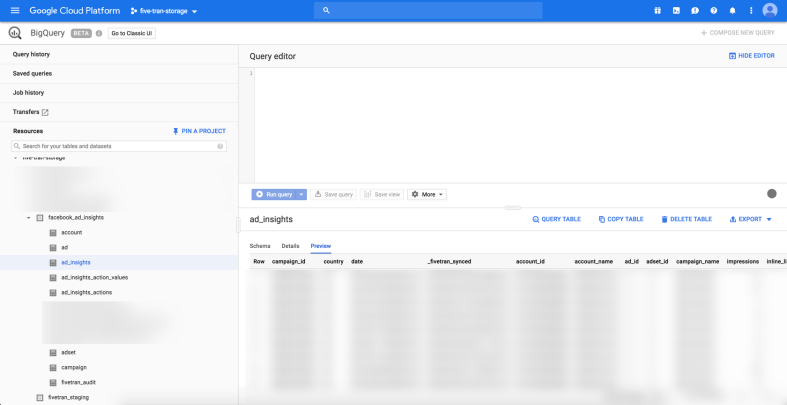Open the user account avatar

coord(769,11)
